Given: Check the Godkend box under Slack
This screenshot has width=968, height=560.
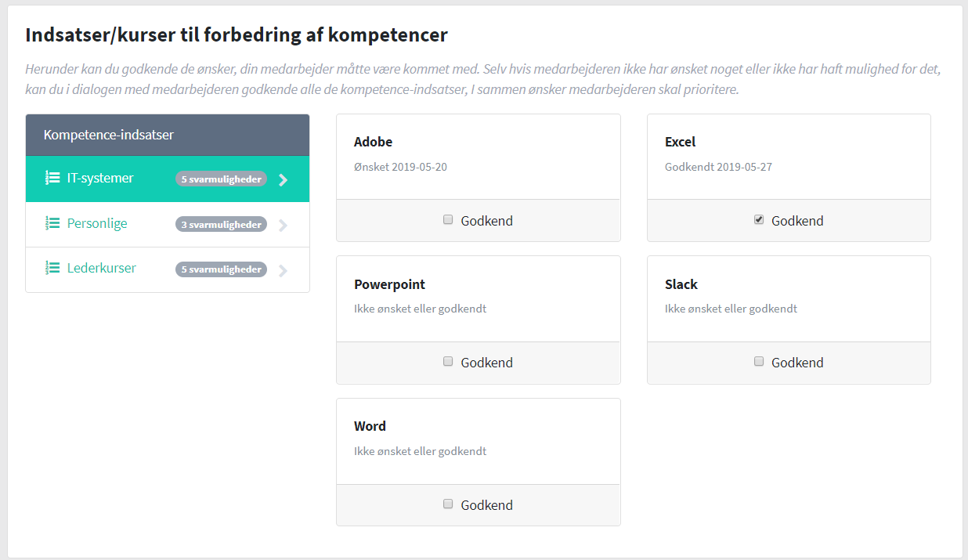Looking at the screenshot, I should click(759, 362).
